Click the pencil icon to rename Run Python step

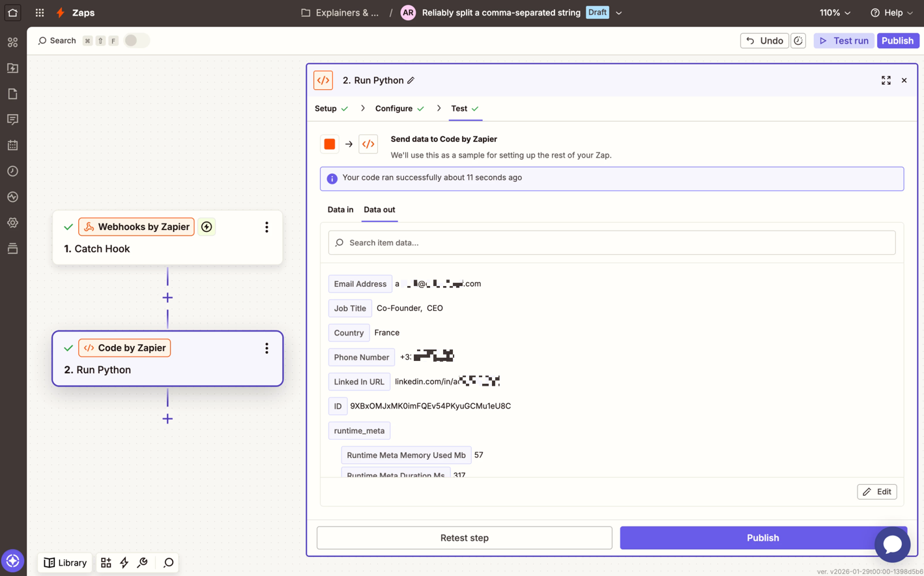point(411,81)
